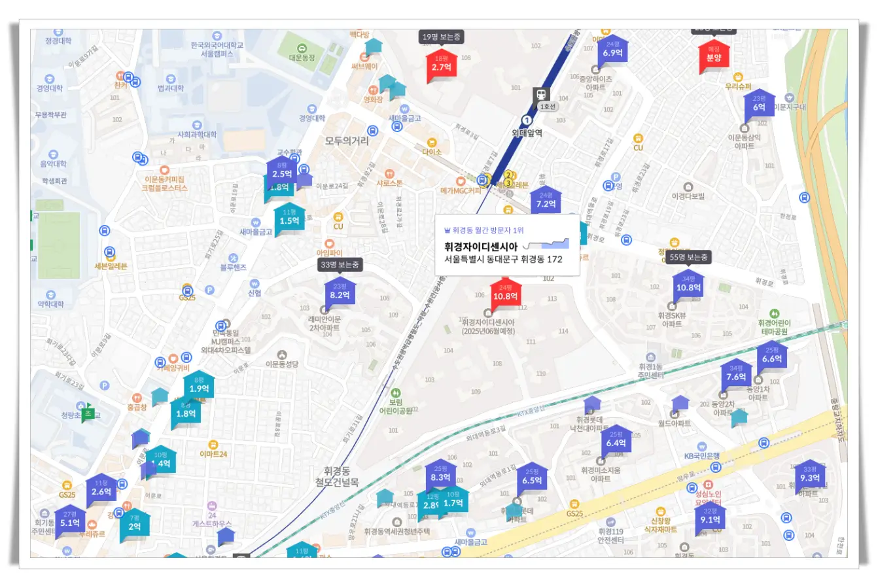Click the blue 10.8억 marker at 휘경SK뷰
878x588 pixels.
click(x=688, y=286)
